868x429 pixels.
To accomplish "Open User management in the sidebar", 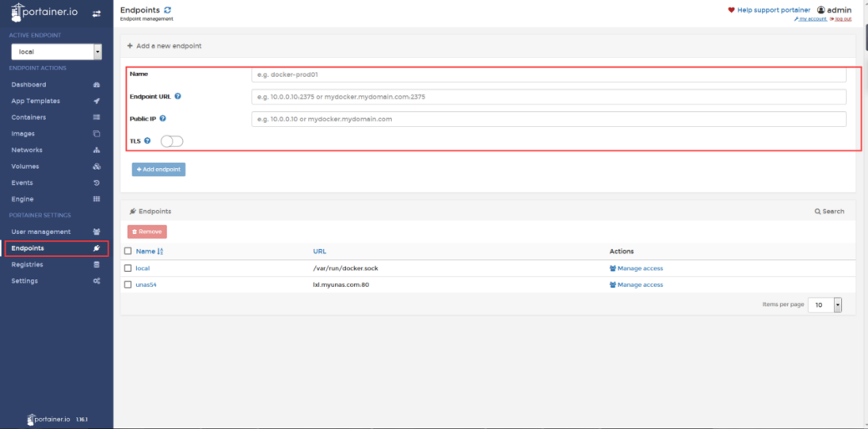I will [x=41, y=232].
